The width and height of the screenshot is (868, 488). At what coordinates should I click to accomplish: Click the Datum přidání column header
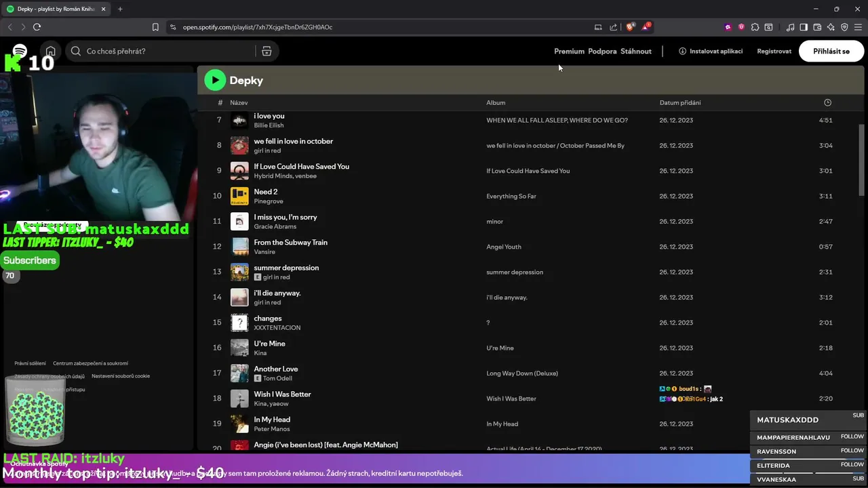pos(680,102)
